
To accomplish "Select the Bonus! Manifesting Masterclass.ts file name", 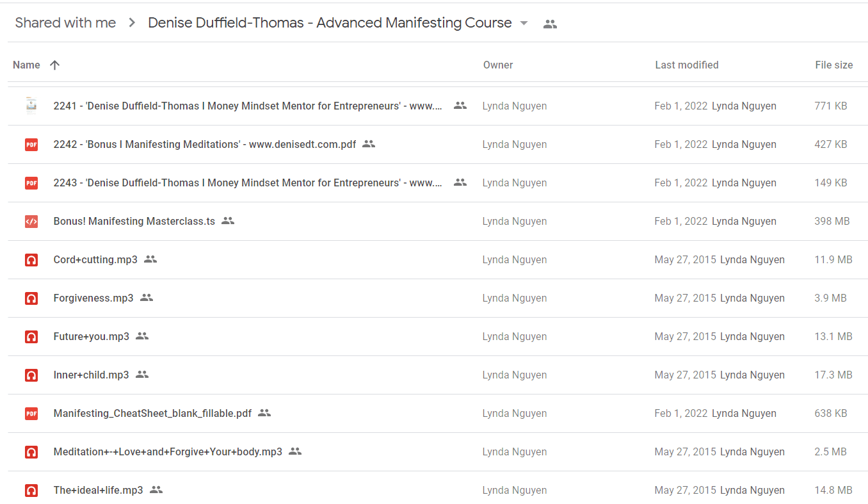I will tap(134, 221).
